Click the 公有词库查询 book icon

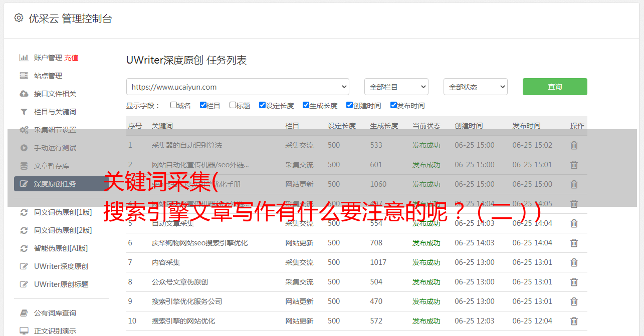click(24, 313)
